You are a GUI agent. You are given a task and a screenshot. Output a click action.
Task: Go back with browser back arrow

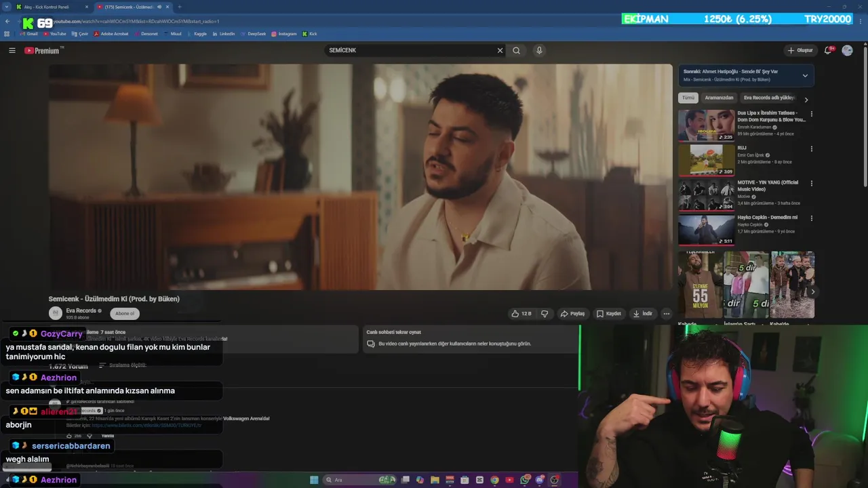(7, 22)
